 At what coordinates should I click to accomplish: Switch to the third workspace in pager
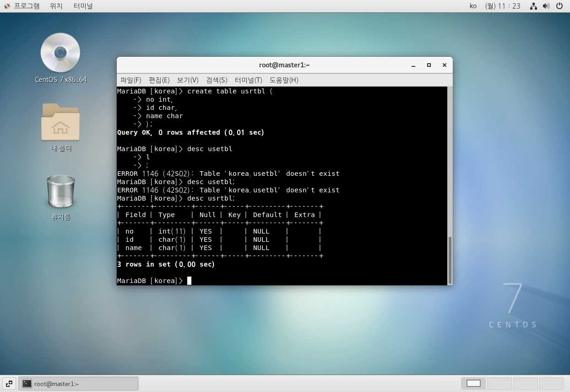click(525, 383)
